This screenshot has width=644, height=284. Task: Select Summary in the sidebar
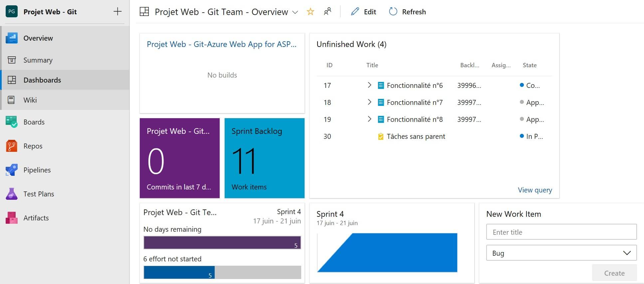pos(38,60)
